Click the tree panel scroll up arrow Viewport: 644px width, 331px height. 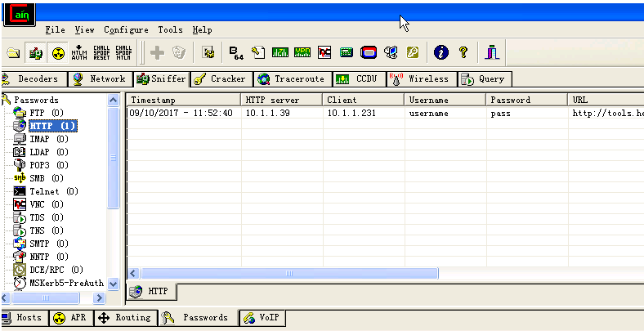(113, 100)
